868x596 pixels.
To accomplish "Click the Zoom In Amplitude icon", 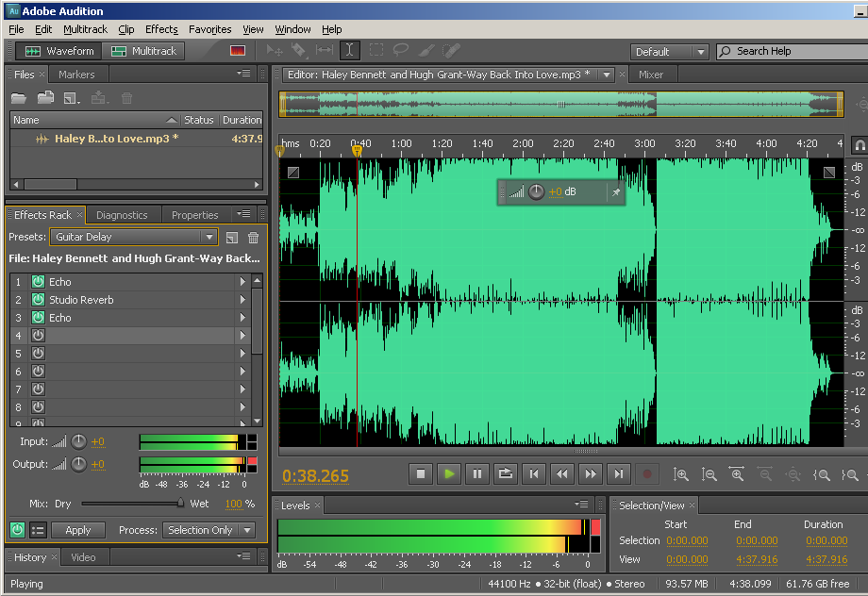I will (681, 474).
